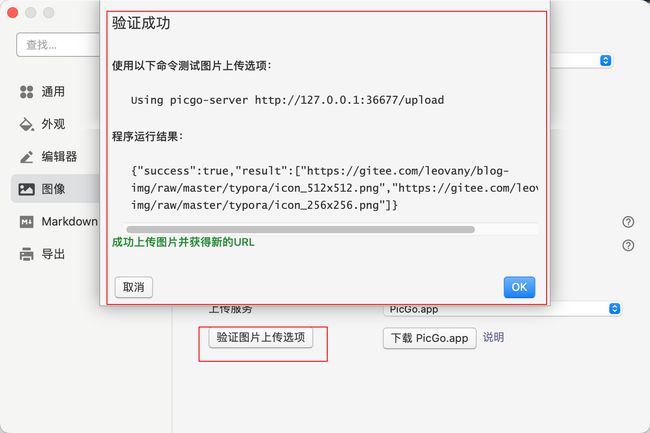
Task: Click the Editor (编辑器) pencil icon
Action: pyautogui.click(x=27, y=157)
